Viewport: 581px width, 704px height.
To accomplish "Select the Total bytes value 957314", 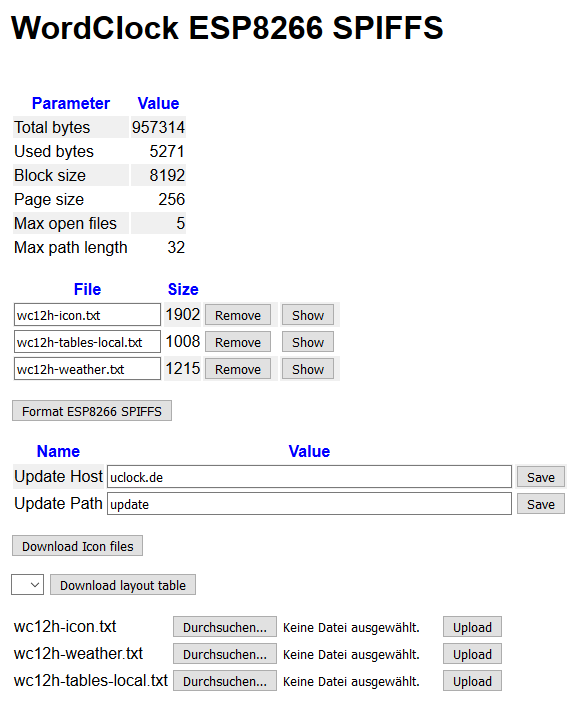I will 158,127.
